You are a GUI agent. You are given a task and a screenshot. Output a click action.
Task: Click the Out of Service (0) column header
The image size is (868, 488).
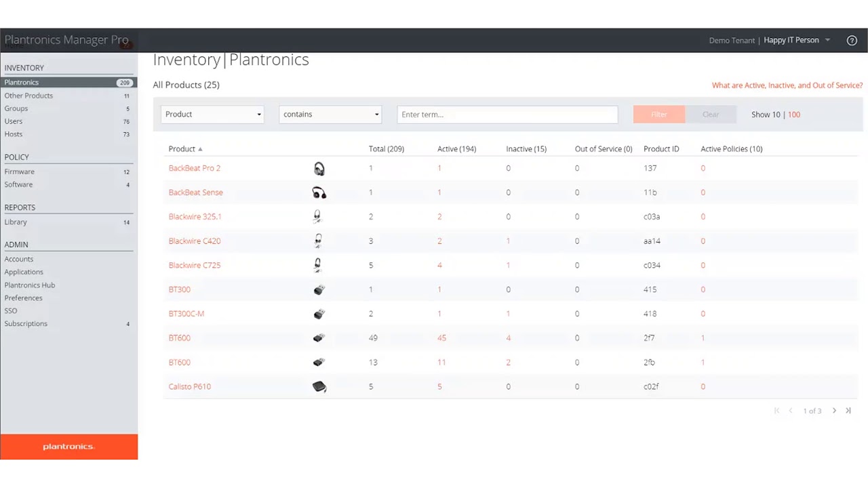point(604,149)
